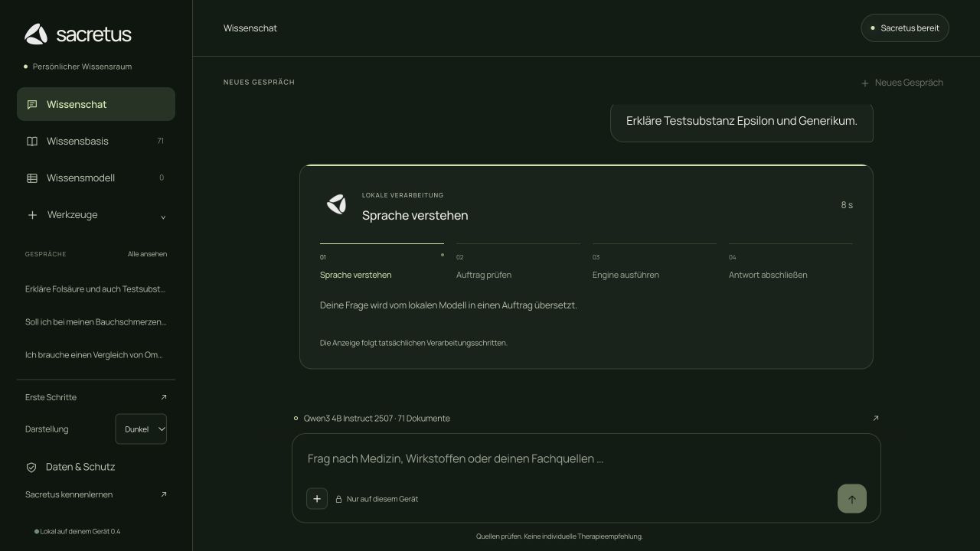Open the Darstellung Dunkel dropdown
The height and width of the screenshot is (551, 980).
click(x=141, y=429)
